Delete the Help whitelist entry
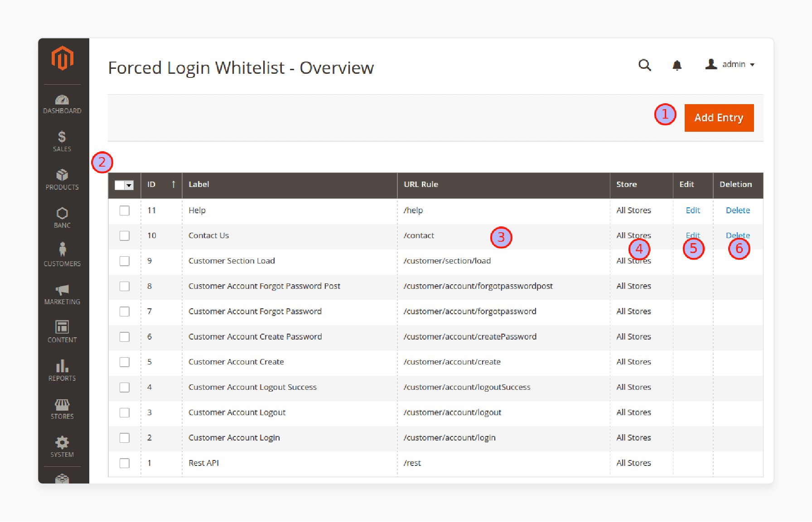 tap(738, 210)
